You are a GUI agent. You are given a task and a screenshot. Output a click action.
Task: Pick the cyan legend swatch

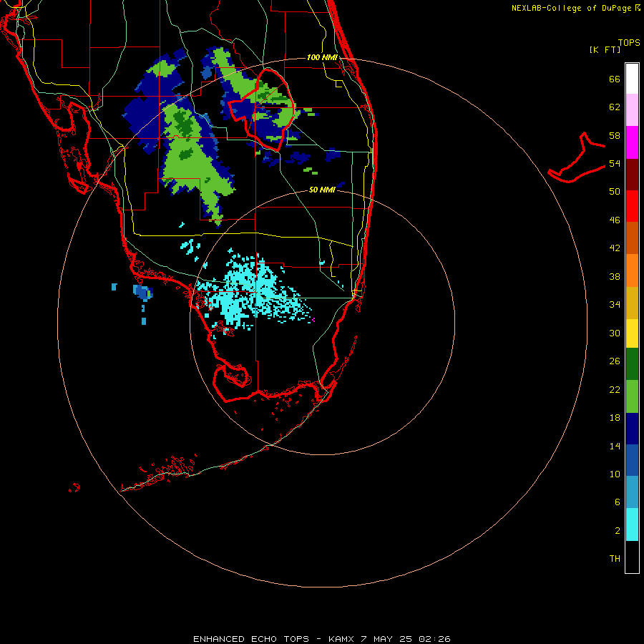(632, 525)
